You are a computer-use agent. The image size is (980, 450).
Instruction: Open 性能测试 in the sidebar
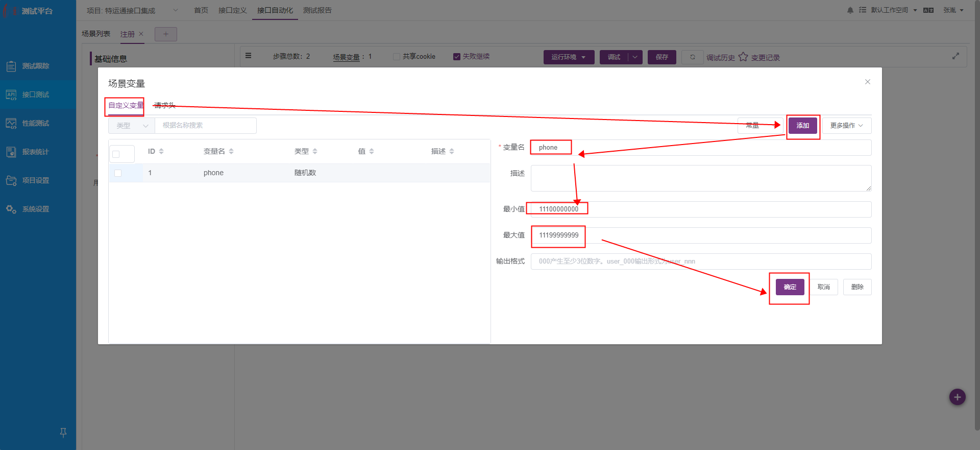pos(36,123)
